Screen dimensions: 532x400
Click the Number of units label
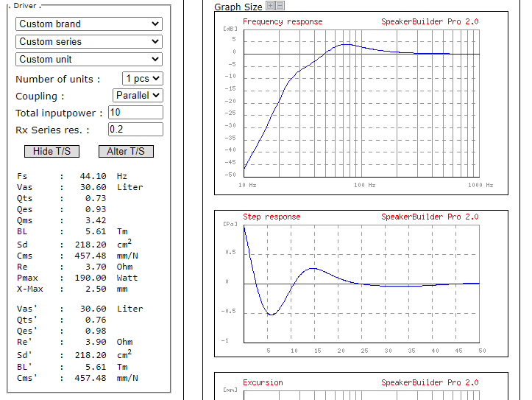point(57,79)
